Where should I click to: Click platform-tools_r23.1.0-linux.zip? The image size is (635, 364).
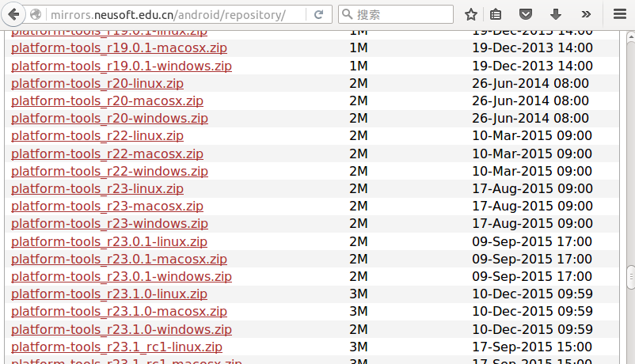point(109,294)
